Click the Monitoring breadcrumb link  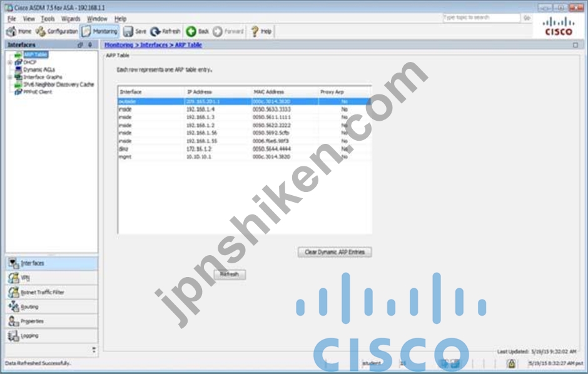pos(118,45)
